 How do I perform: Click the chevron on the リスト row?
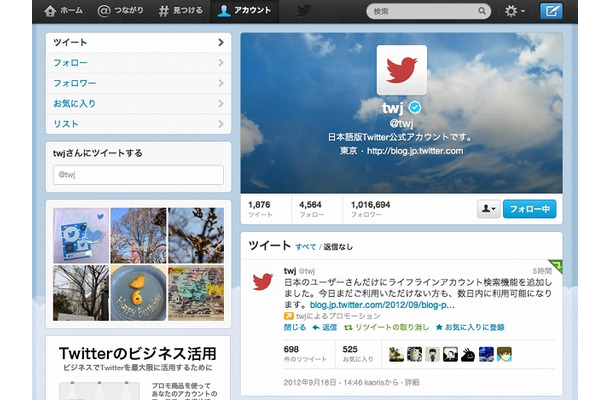221,124
